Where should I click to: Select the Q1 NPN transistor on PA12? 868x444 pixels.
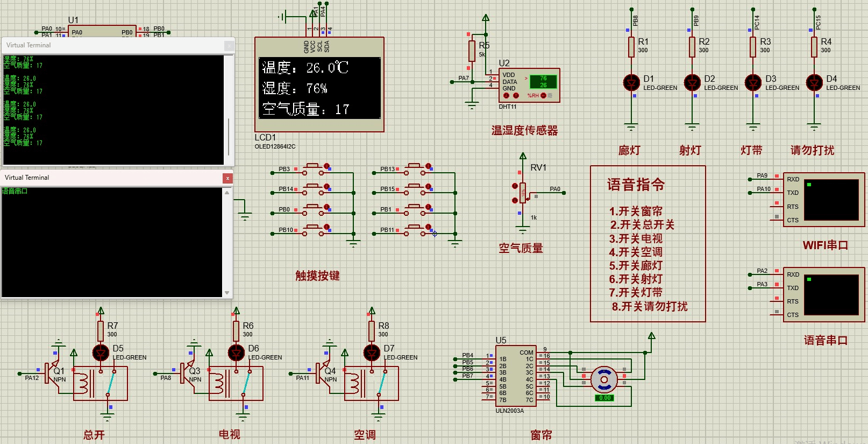(53, 372)
